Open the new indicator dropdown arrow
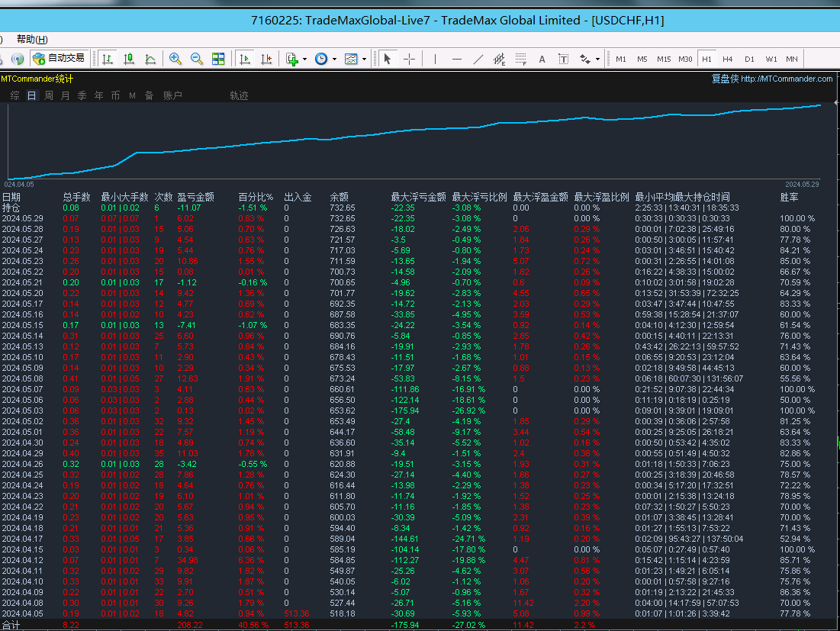Screen dimensions: 840x631 click(304, 59)
